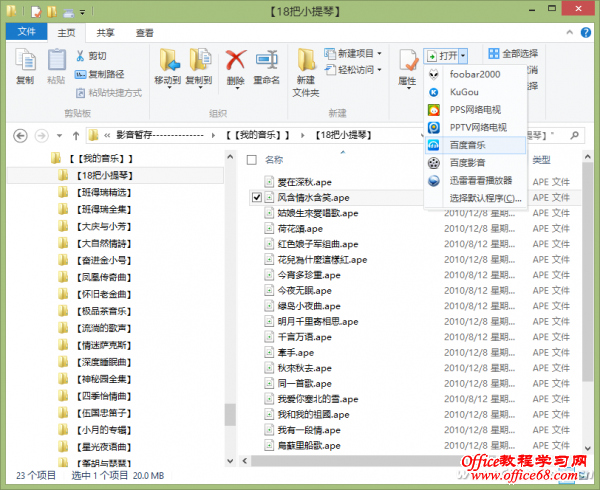Image resolution: width=600 pixels, height=490 pixels.
Task: Click the Properties (属性) icon
Action: pos(408,60)
